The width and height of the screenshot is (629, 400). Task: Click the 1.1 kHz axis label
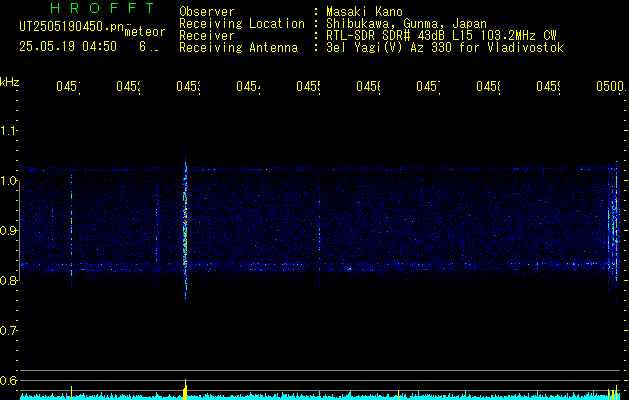(8, 130)
